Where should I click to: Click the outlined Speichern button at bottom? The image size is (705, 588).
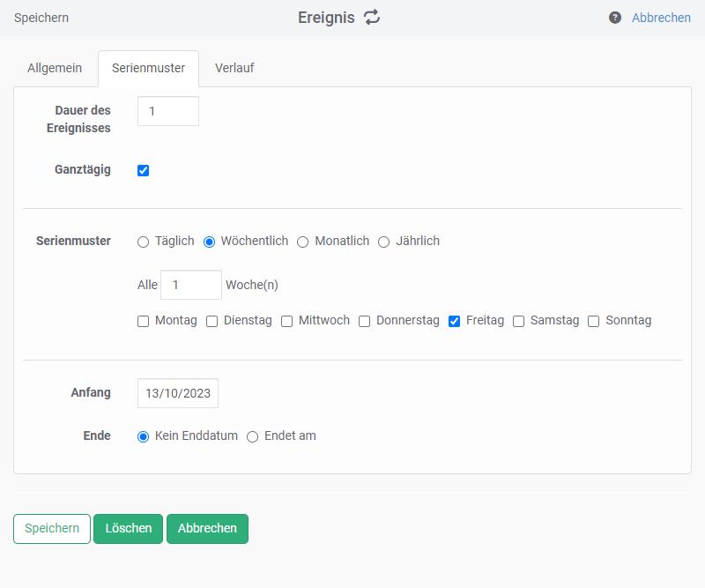point(52,529)
